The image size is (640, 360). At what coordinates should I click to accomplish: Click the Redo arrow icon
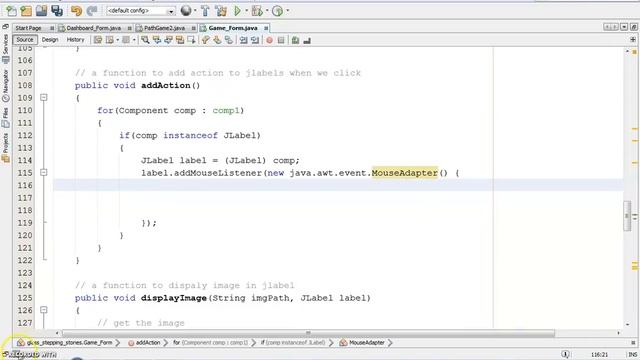click(92, 11)
